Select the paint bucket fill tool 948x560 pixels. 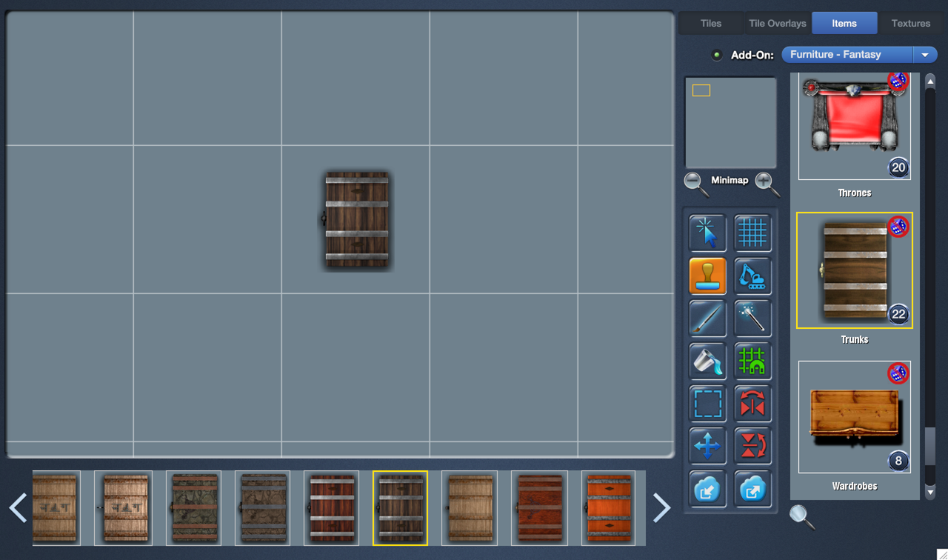tap(707, 361)
